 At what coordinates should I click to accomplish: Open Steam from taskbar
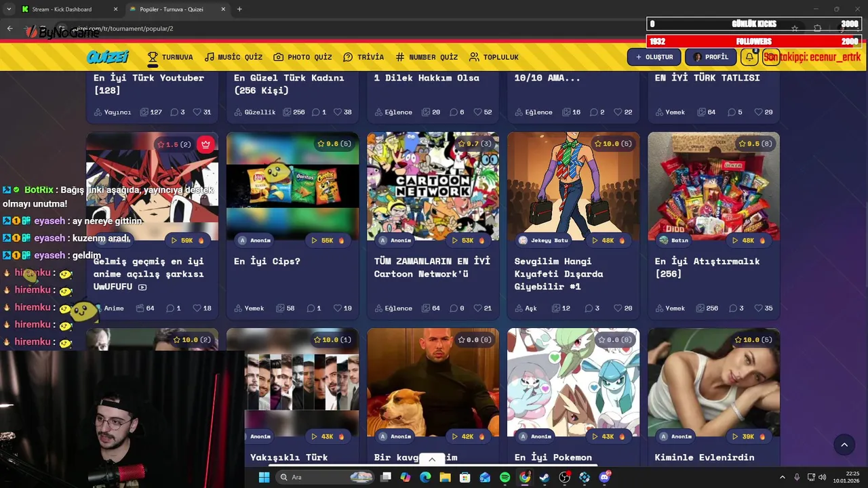[544, 477]
